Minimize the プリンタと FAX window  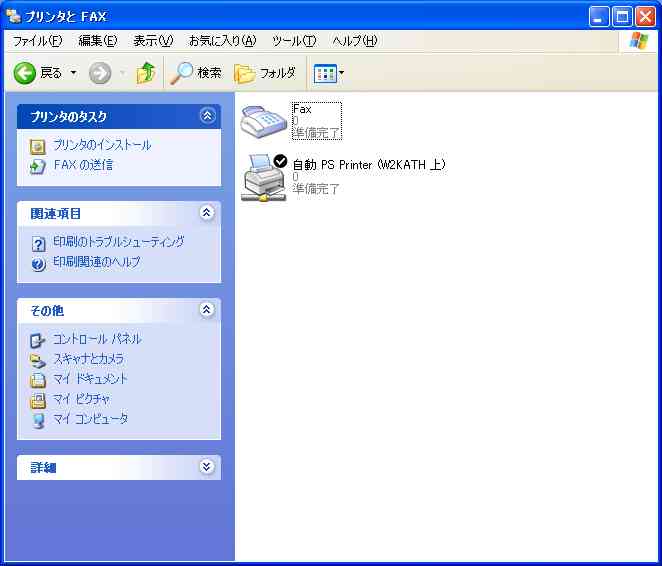(599, 16)
